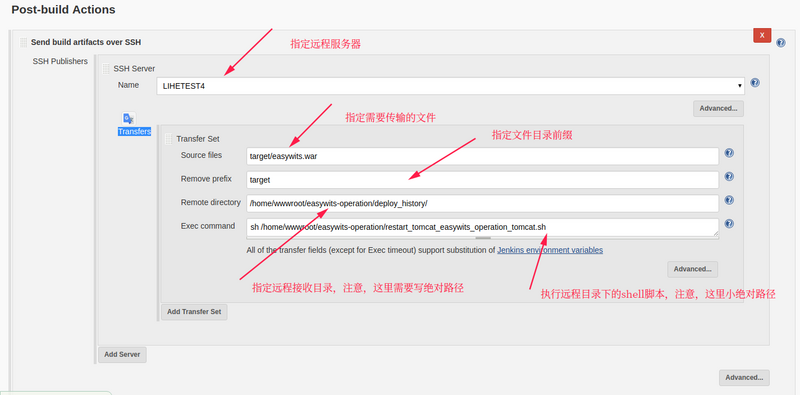Click the highlighted Transfers label

click(135, 132)
